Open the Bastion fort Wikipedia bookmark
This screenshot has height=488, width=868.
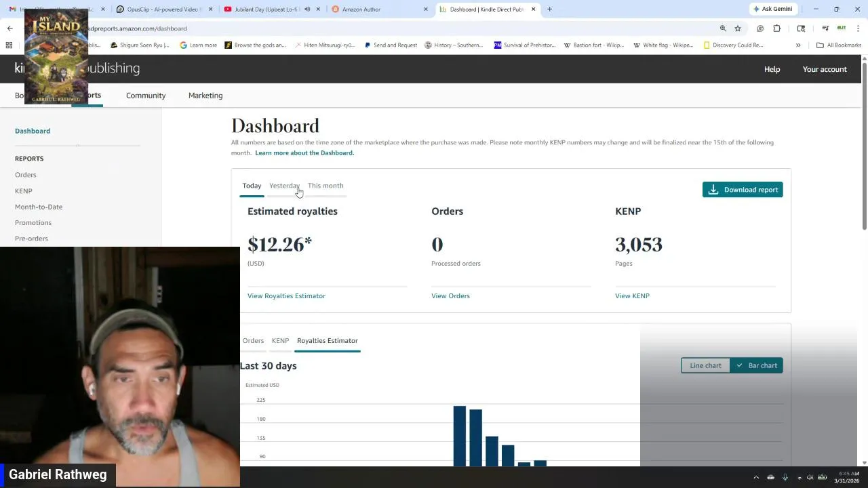[593, 45]
